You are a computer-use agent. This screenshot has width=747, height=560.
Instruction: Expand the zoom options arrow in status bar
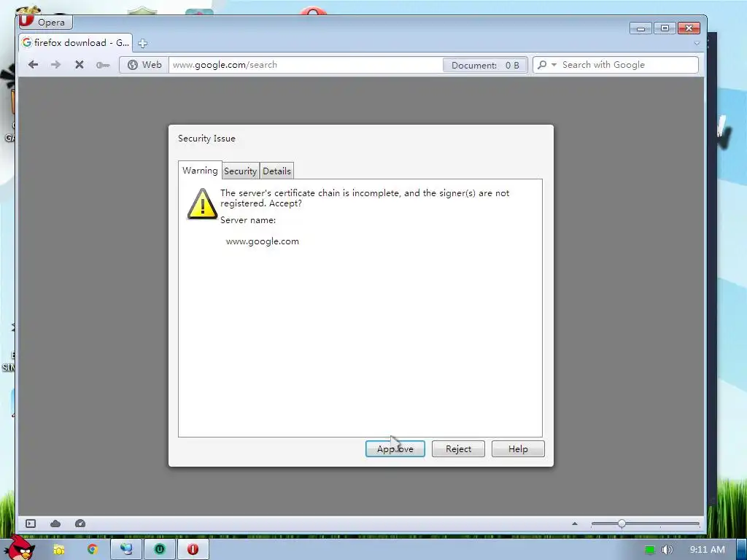point(575,524)
